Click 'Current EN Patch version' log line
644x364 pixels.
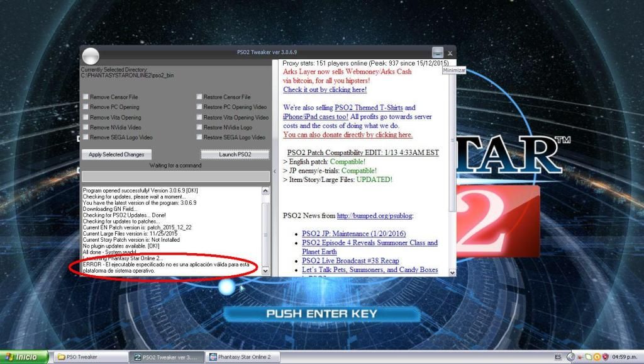coord(137,227)
